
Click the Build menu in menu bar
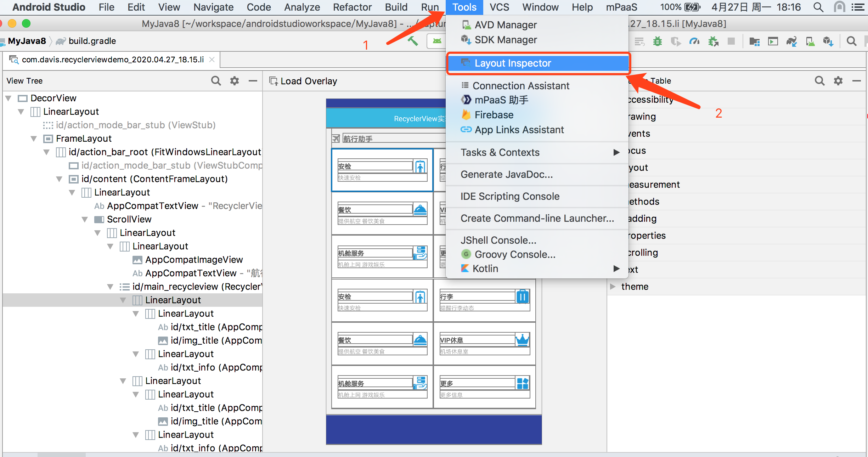pyautogui.click(x=396, y=7)
